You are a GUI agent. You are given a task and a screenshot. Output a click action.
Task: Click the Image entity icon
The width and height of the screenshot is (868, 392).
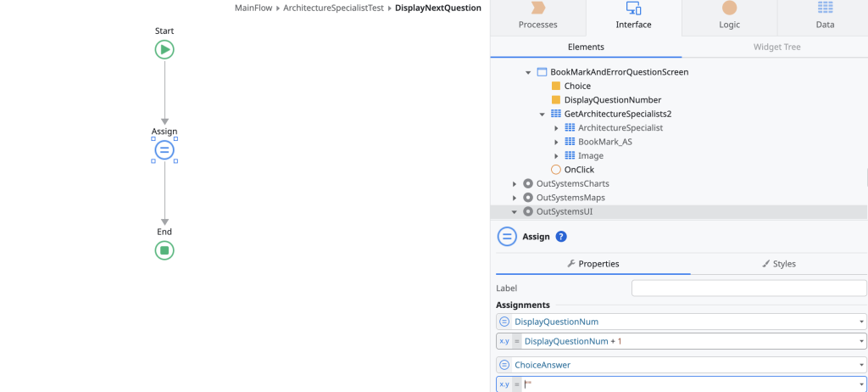coord(570,156)
